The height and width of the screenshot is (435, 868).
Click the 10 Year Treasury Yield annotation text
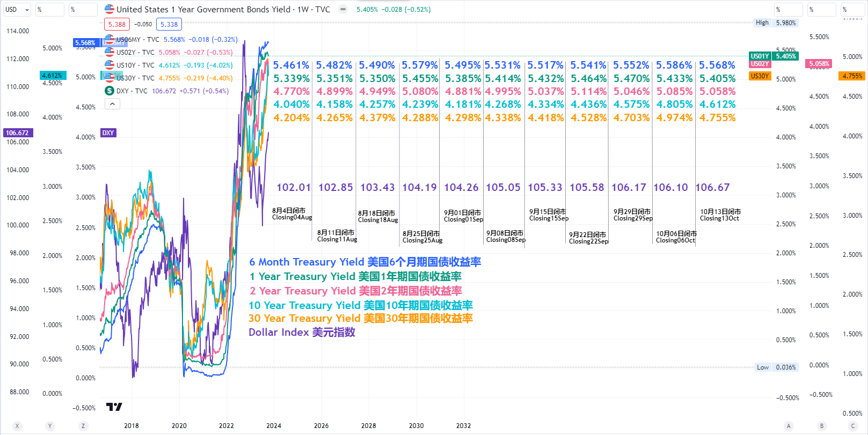[361, 305]
